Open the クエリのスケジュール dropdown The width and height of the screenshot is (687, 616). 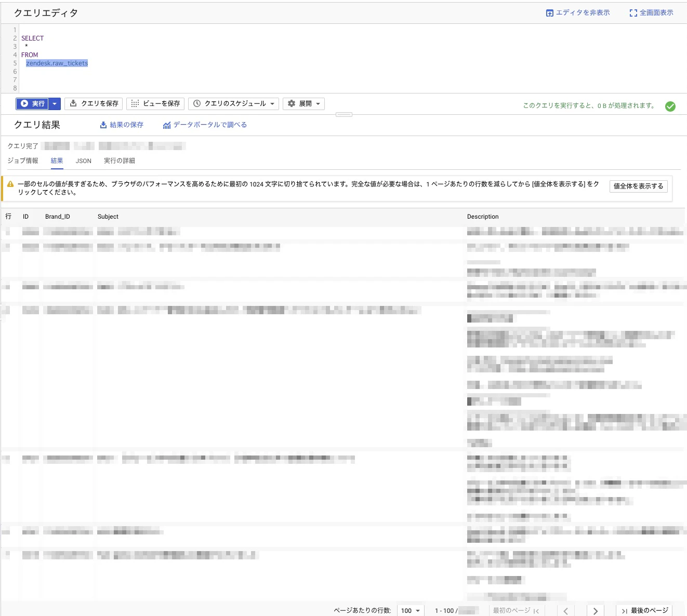[234, 104]
